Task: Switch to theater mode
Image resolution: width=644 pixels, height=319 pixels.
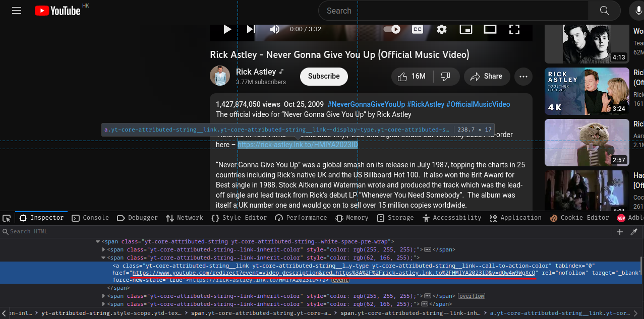Action: click(490, 29)
